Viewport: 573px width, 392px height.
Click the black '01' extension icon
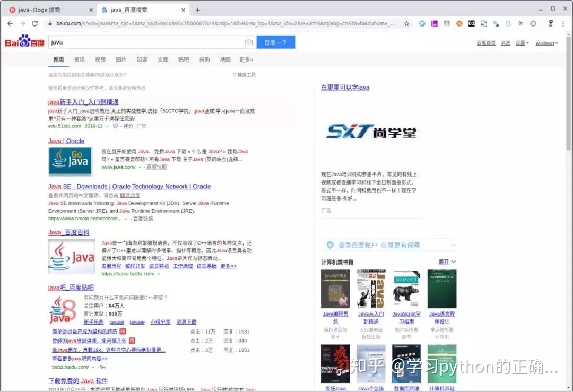(472, 24)
